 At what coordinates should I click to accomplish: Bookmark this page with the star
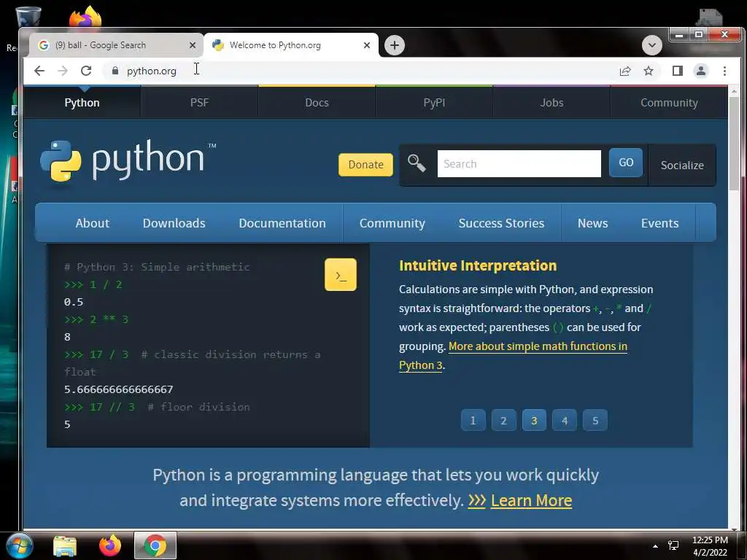click(x=649, y=71)
